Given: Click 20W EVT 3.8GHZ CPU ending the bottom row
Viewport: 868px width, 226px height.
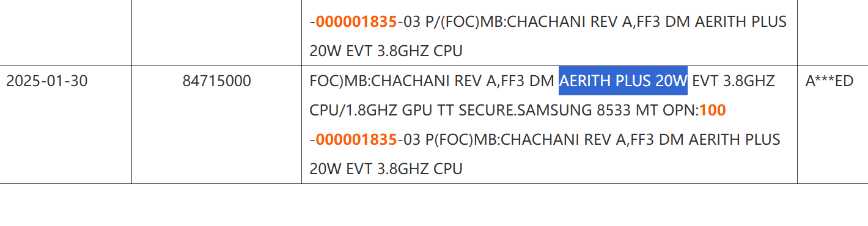Looking at the screenshot, I should pos(386,169).
